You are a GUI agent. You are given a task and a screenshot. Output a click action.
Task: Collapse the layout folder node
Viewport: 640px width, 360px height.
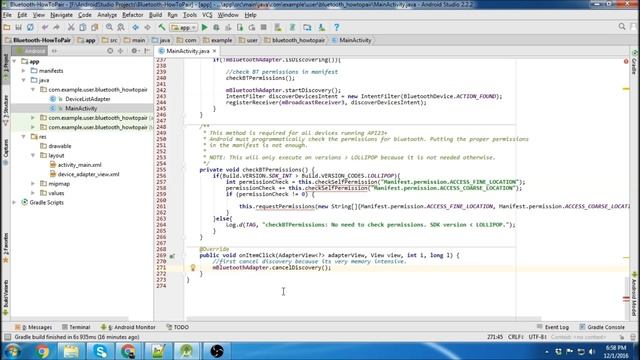click(x=33, y=155)
